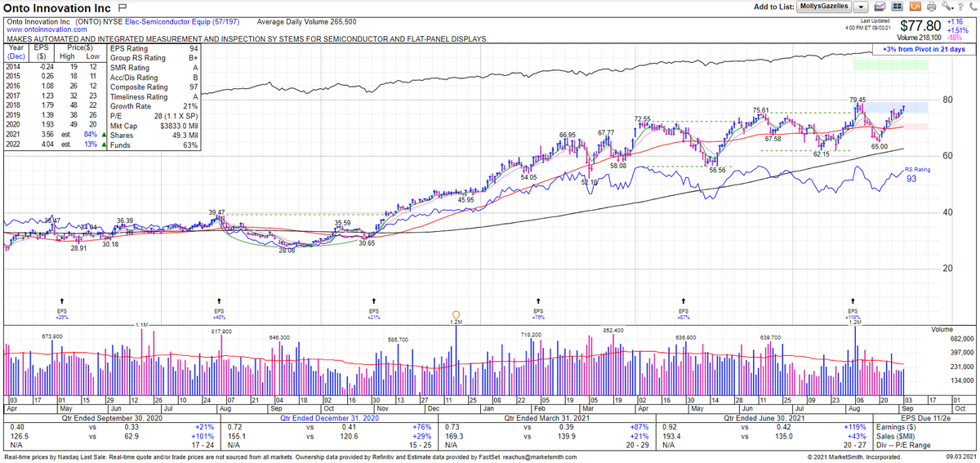
Task: Open help with the question mark icon
Action: click(x=960, y=7)
